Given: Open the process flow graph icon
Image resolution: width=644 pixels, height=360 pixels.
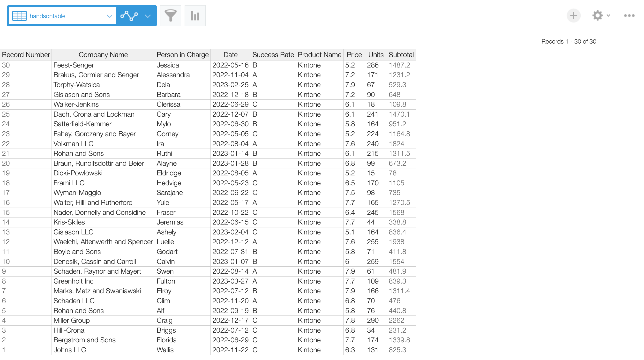Looking at the screenshot, I should coord(129,16).
